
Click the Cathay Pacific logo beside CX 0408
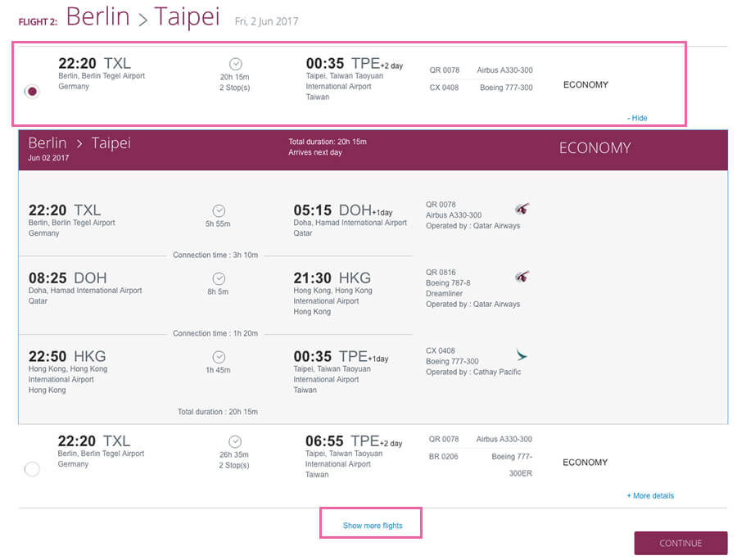[x=522, y=355]
